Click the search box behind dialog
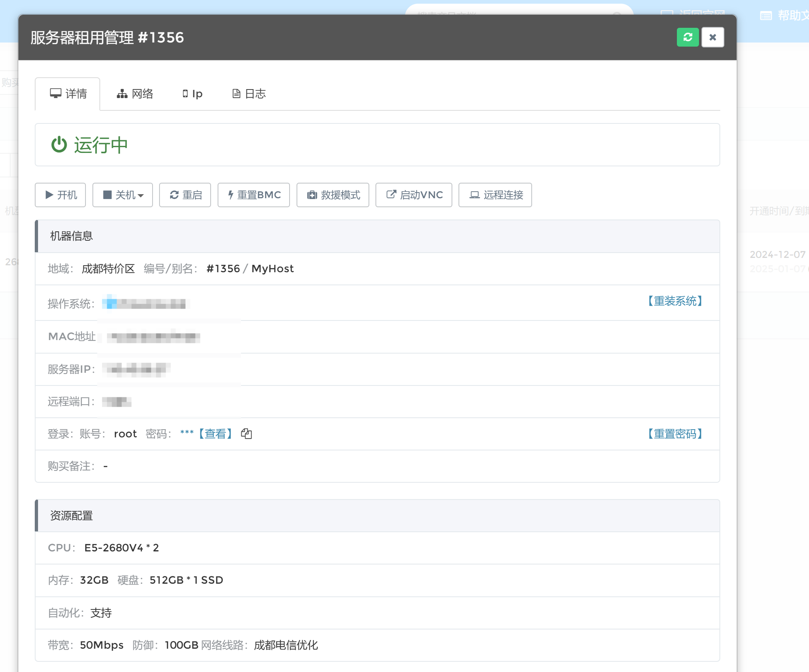Screen dimensions: 809x672 511,9
